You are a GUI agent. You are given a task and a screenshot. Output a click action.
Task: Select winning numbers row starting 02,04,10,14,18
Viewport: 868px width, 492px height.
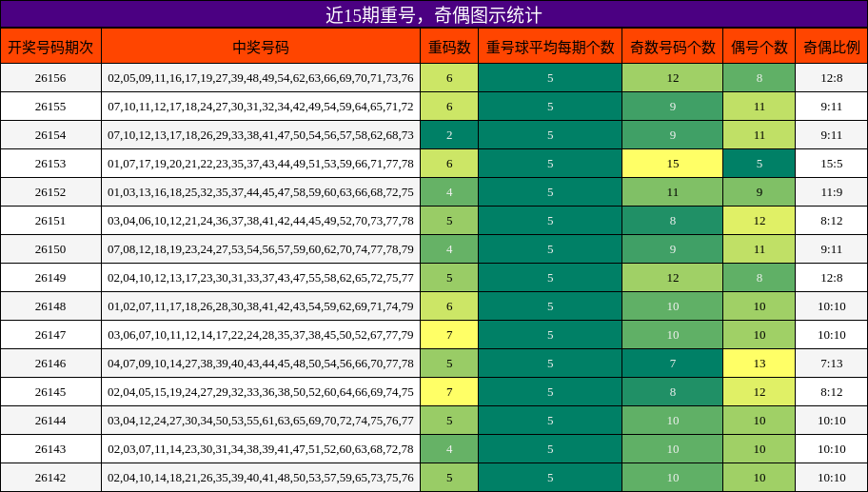point(261,478)
